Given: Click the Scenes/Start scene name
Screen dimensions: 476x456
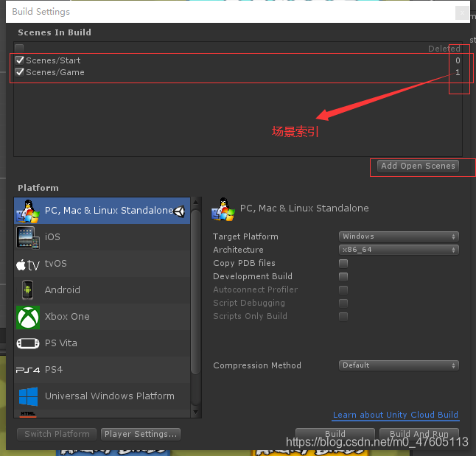Looking at the screenshot, I should (x=53, y=60).
